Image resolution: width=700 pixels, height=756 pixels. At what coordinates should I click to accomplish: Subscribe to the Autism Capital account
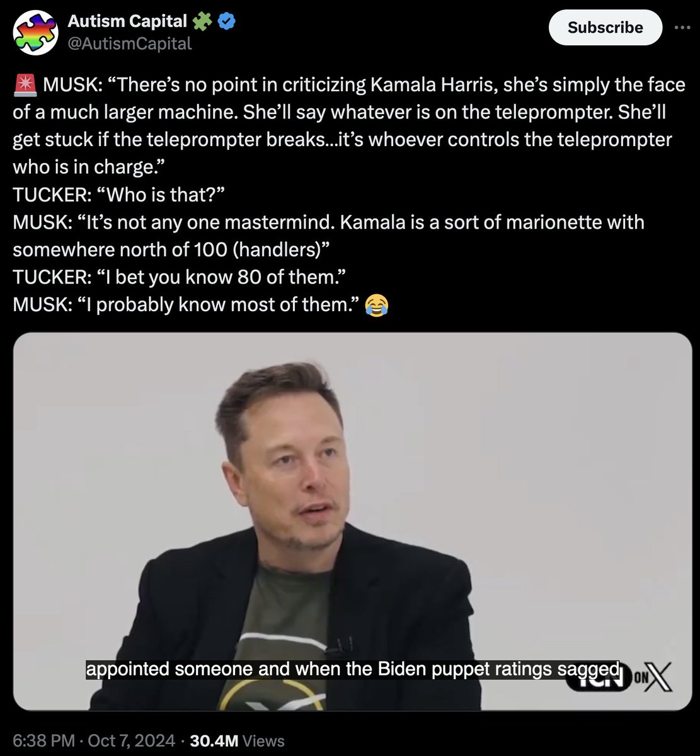click(x=605, y=28)
